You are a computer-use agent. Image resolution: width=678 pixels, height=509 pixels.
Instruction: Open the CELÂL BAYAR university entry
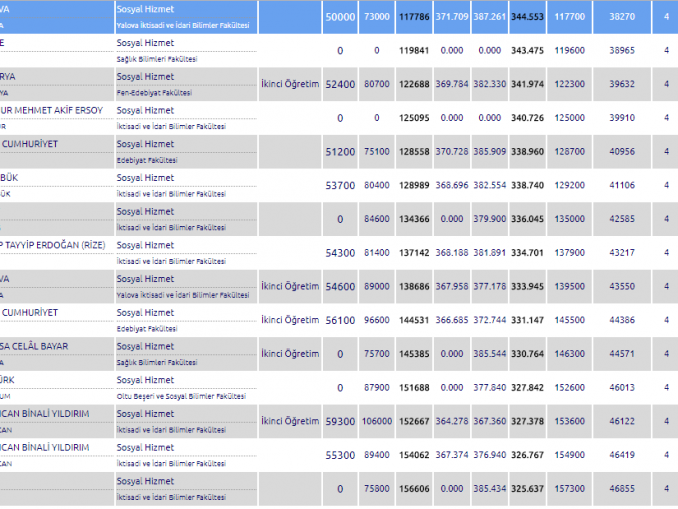[x=44, y=346]
